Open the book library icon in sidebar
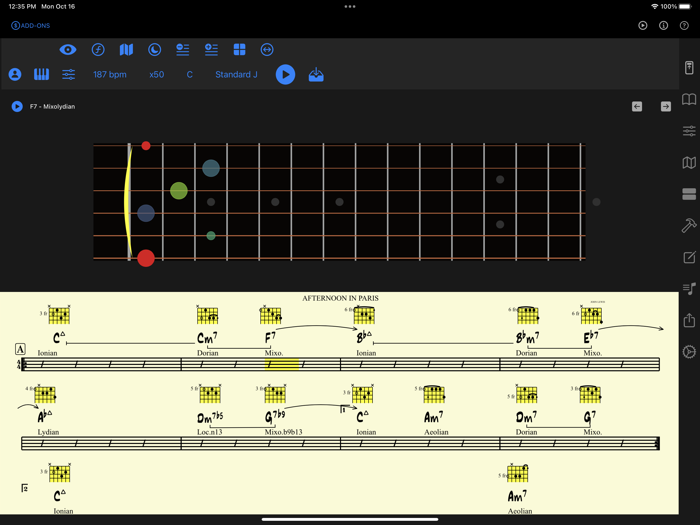This screenshot has width=700, height=525. coord(689,99)
